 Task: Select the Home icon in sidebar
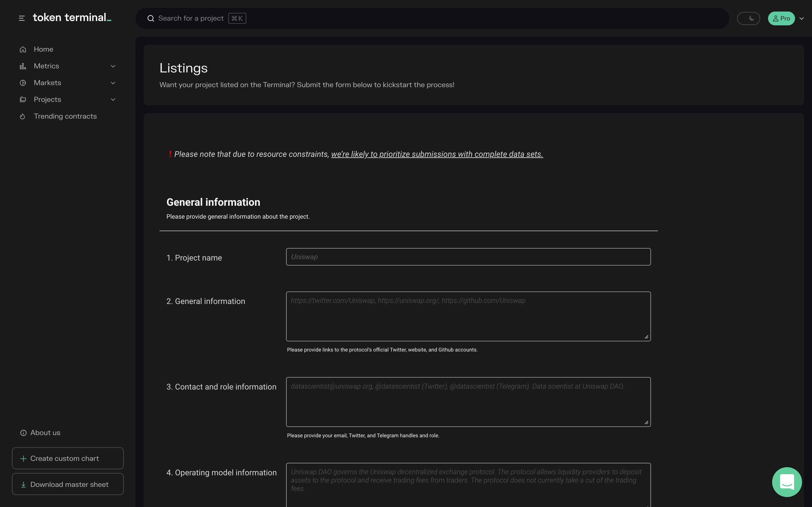pyautogui.click(x=22, y=49)
